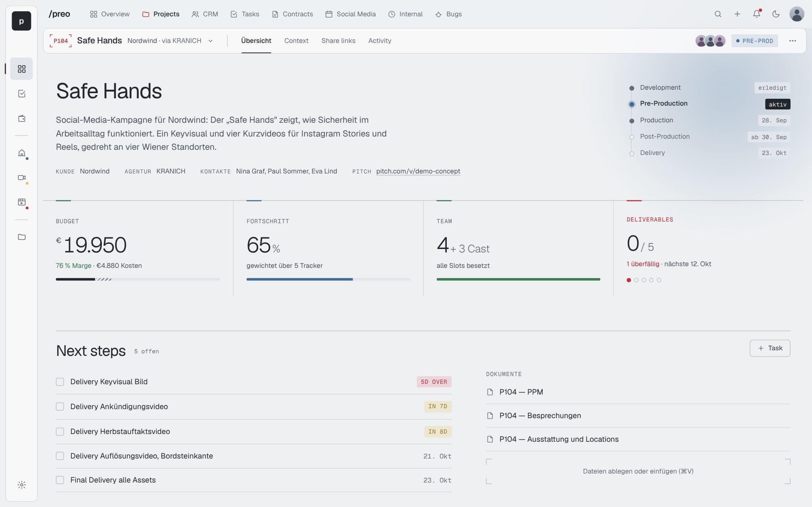Viewport: 812px width, 507px height.
Task: Open Bugs in top navigation
Action: coord(449,14)
